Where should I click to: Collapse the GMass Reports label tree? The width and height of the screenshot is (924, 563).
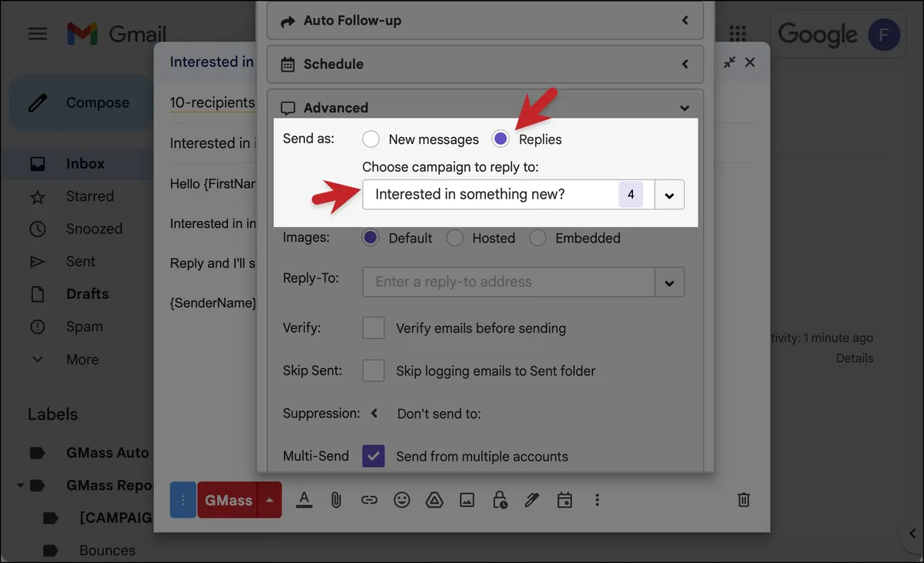pyautogui.click(x=18, y=486)
